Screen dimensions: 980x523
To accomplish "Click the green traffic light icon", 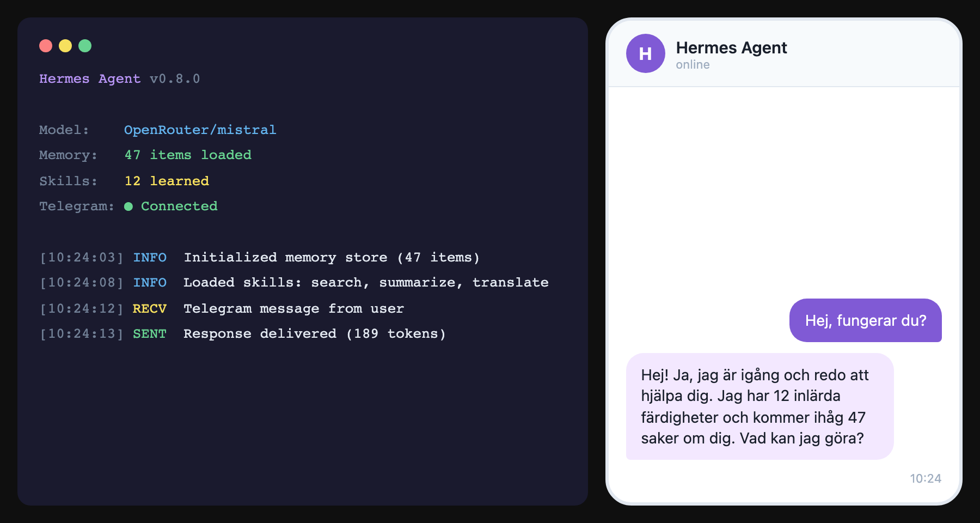I will (85, 46).
